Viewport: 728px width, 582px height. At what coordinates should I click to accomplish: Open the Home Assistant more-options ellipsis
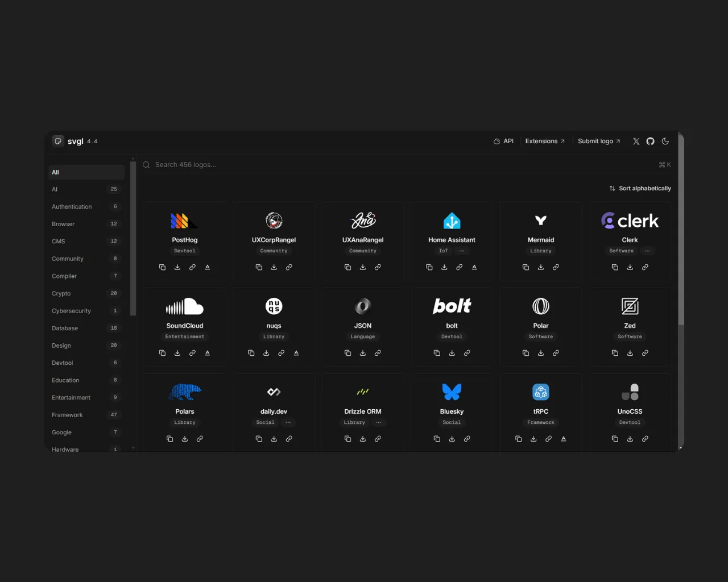(x=461, y=251)
